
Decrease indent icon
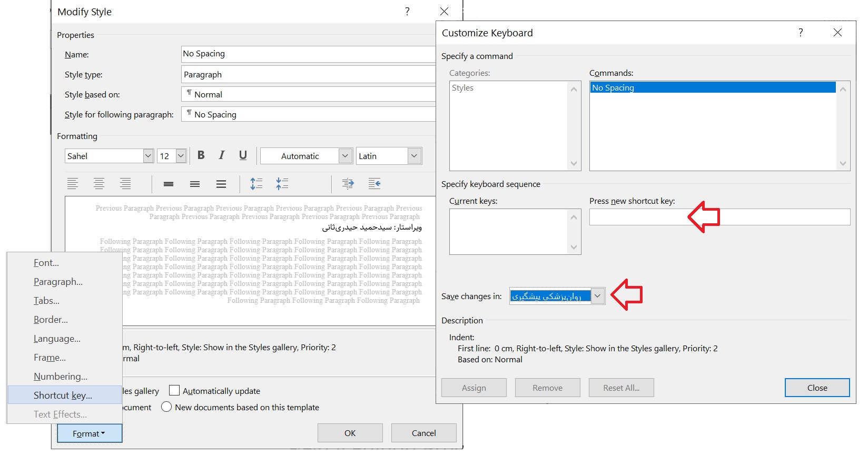[x=374, y=183]
